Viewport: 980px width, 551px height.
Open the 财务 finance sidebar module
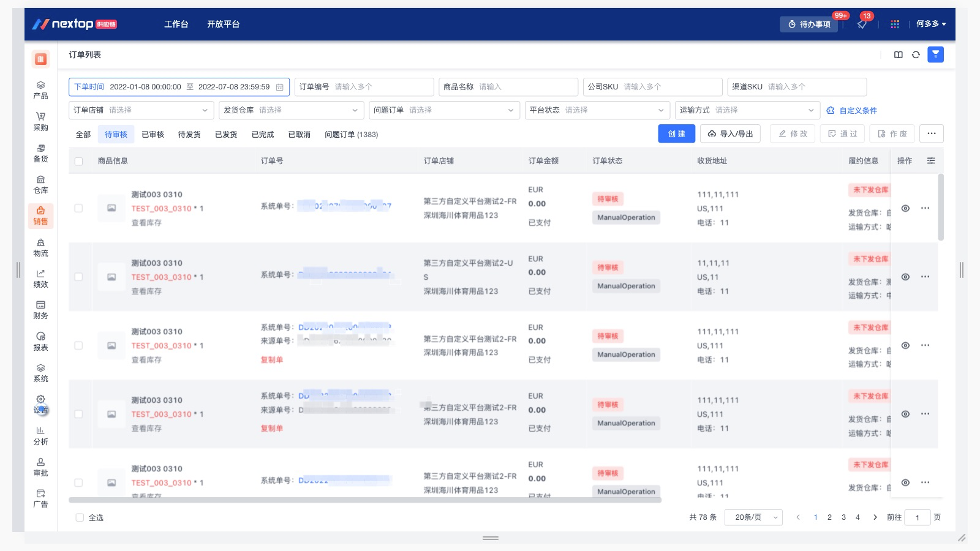click(x=40, y=310)
